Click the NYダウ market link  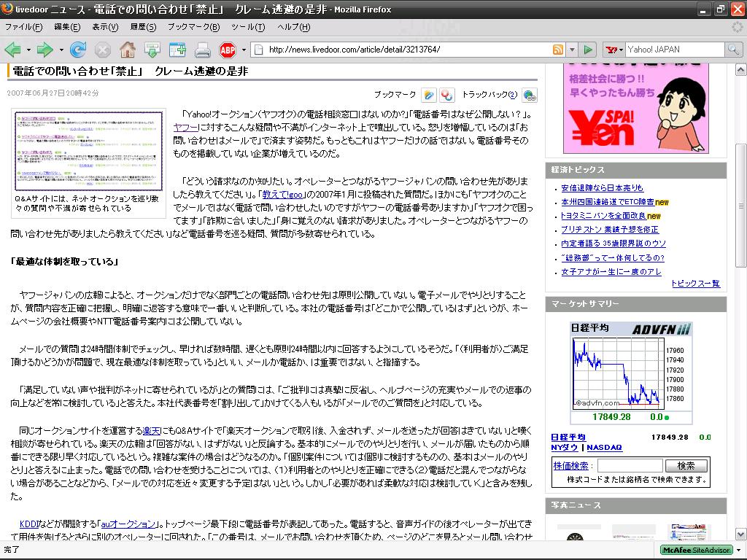[x=565, y=448]
